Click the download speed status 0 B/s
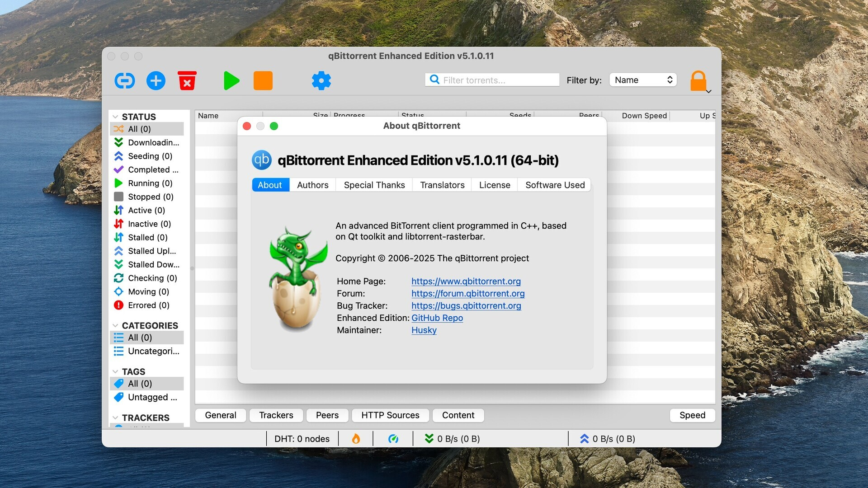Screen dimensions: 868x488 point(453,439)
